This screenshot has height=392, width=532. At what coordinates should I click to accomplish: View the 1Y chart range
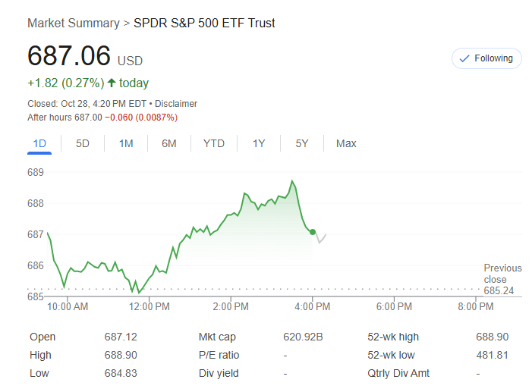click(259, 143)
